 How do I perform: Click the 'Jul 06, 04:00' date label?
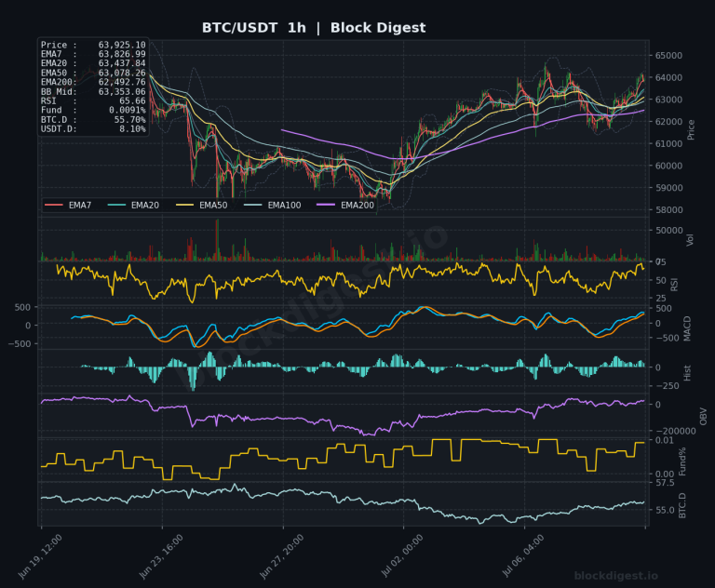(522, 556)
